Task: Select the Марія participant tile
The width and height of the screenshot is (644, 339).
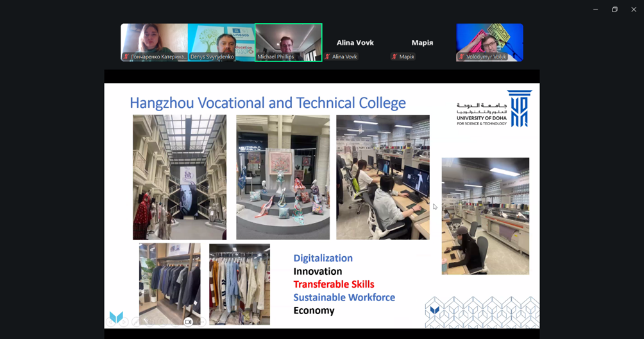Action: coord(422,42)
